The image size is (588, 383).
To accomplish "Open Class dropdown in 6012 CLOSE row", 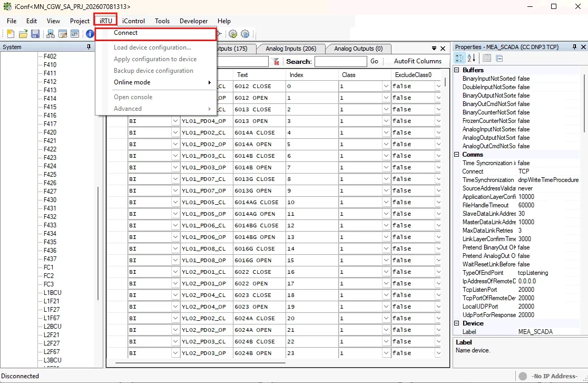I will tap(386, 87).
